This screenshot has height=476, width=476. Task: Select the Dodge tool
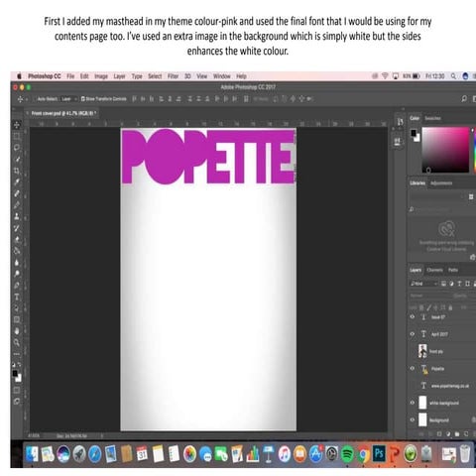pyautogui.click(x=17, y=274)
